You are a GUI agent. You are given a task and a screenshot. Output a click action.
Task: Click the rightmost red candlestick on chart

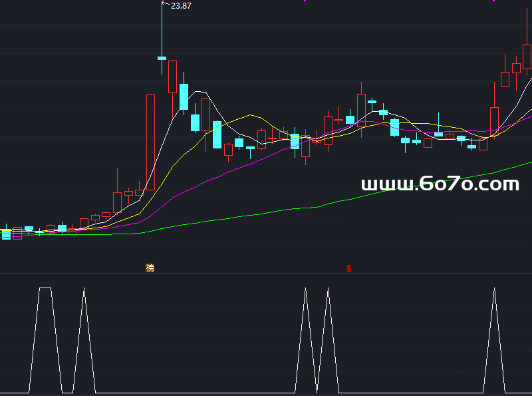pos(527,57)
